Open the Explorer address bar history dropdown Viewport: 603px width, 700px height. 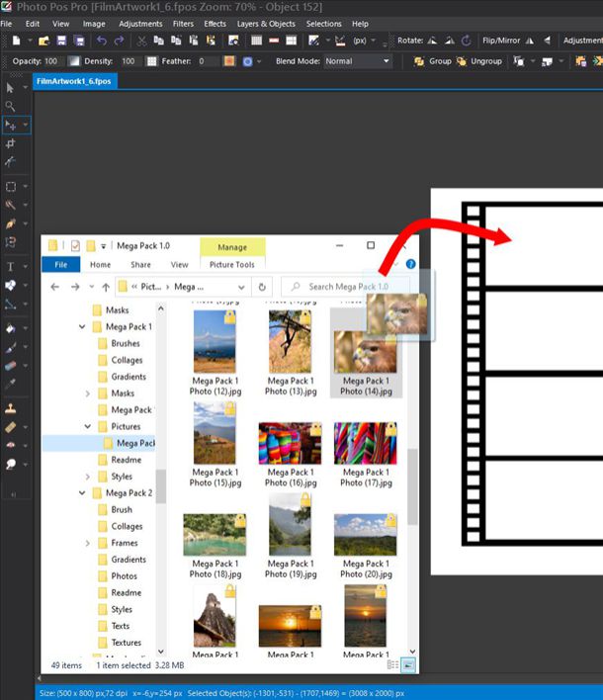point(241,287)
